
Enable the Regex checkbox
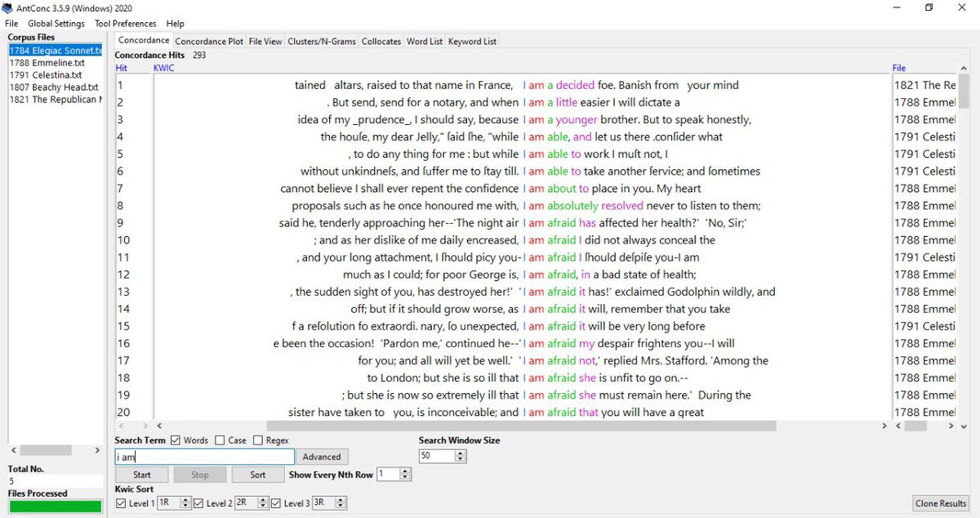258,440
